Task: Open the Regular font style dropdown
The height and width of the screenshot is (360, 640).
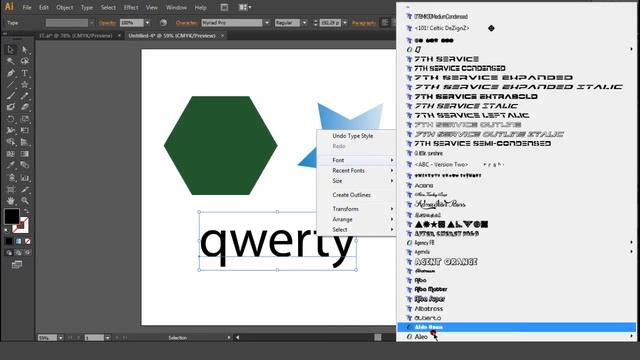Action: [304, 23]
